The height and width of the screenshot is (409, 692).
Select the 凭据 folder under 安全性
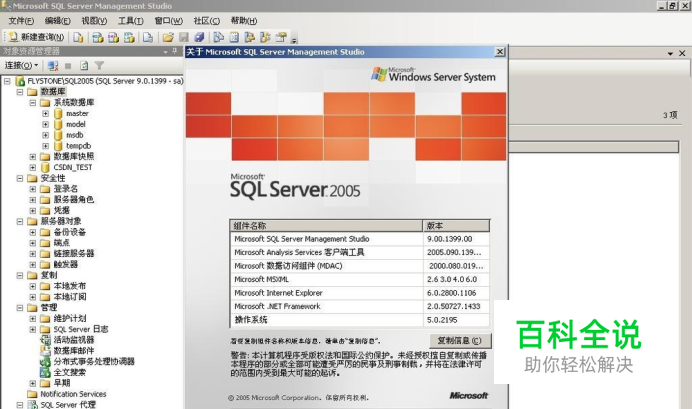61,210
